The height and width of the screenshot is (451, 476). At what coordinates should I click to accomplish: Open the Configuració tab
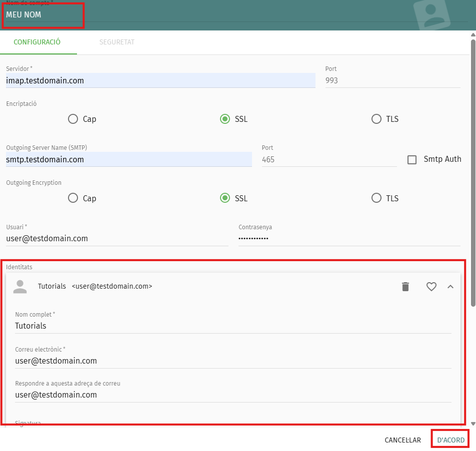point(37,42)
